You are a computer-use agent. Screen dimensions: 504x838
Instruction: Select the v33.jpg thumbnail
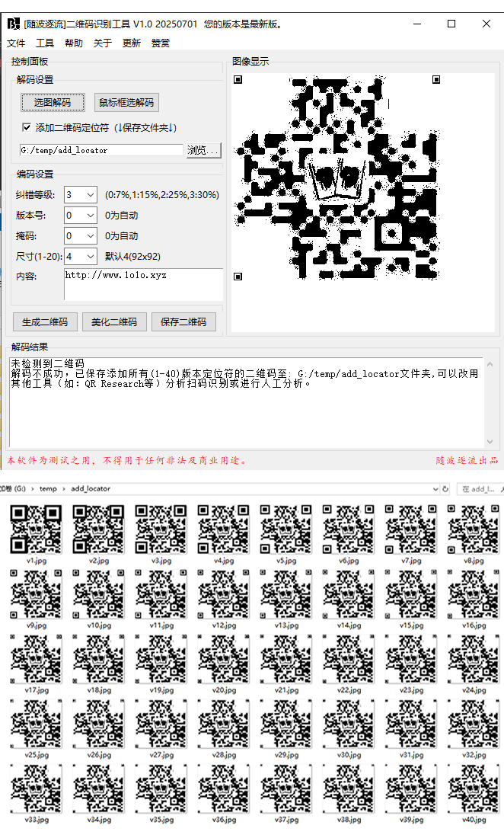[37, 788]
